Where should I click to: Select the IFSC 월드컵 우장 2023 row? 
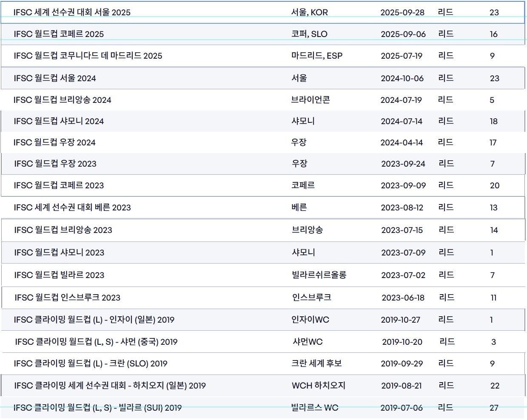pyautogui.click(x=55, y=164)
